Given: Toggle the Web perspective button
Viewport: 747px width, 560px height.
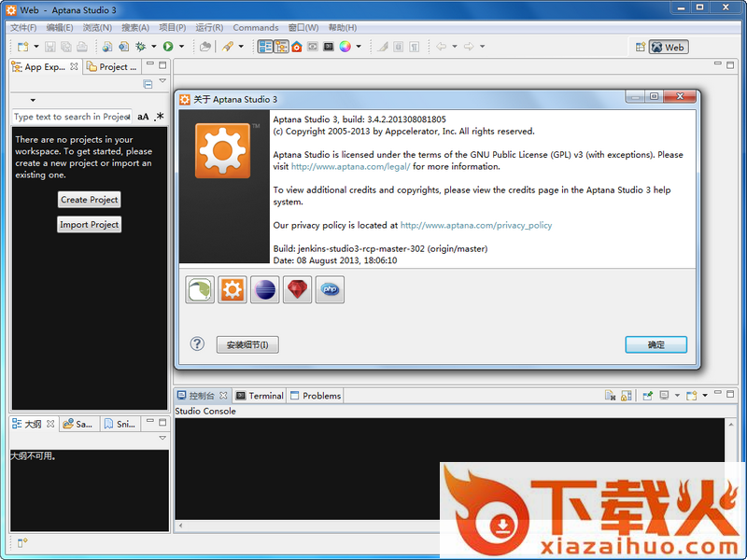Looking at the screenshot, I should [668, 47].
